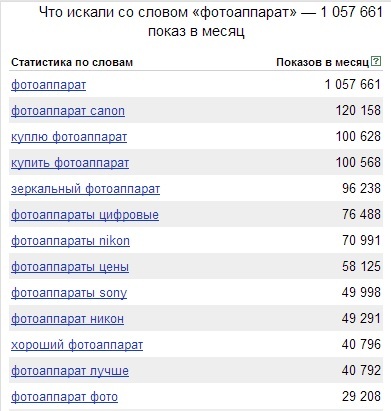Click the фотоаппарат лучше link
This screenshot has width=391, height=411.
pyautogui.click(x=70, y=371)
